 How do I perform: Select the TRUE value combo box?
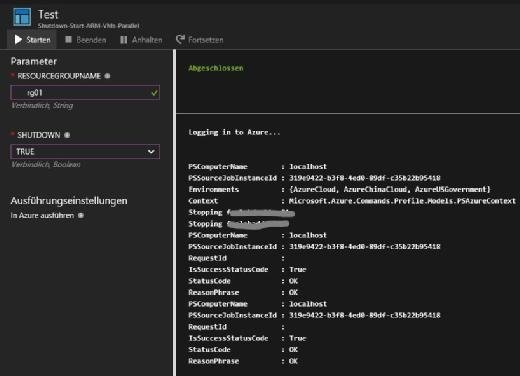(85, 152)
